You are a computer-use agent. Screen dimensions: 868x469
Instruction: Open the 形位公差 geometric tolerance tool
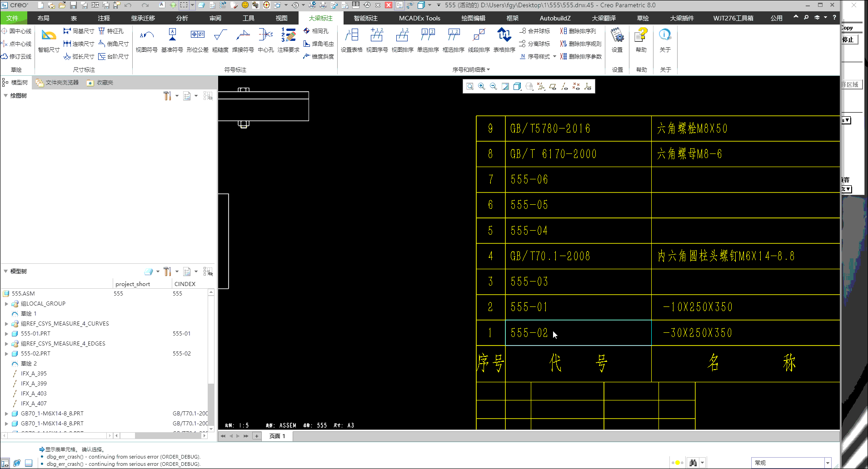point(198,40)
